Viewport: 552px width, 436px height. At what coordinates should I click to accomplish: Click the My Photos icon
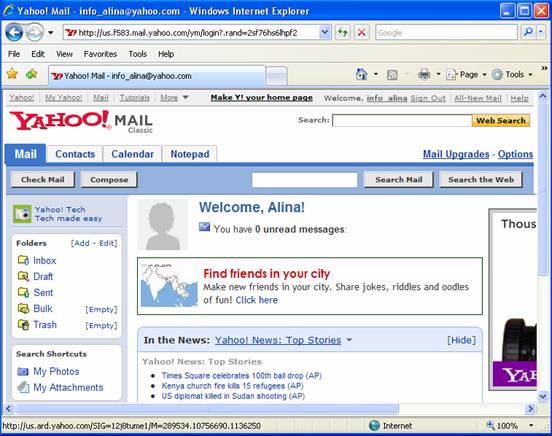point(23,371)
